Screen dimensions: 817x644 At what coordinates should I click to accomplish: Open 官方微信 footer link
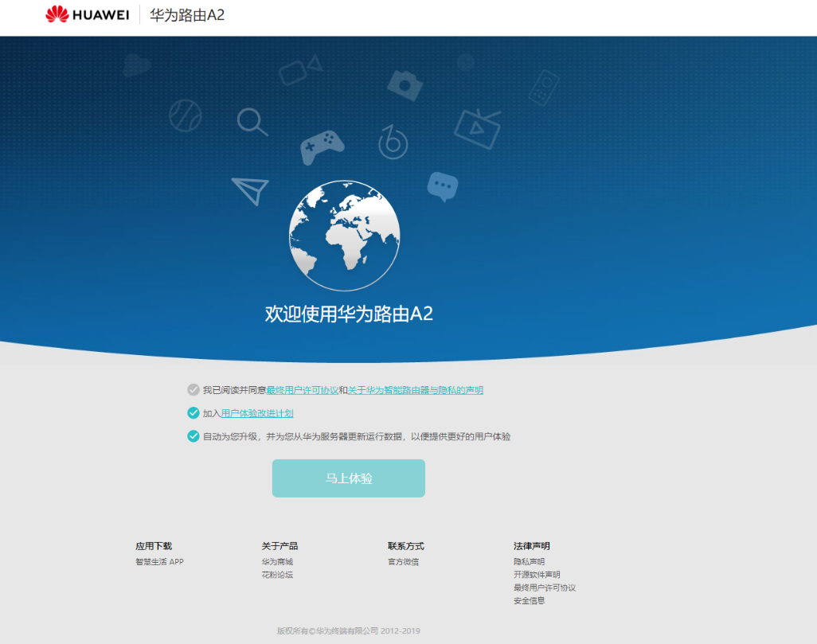(403, 562)
